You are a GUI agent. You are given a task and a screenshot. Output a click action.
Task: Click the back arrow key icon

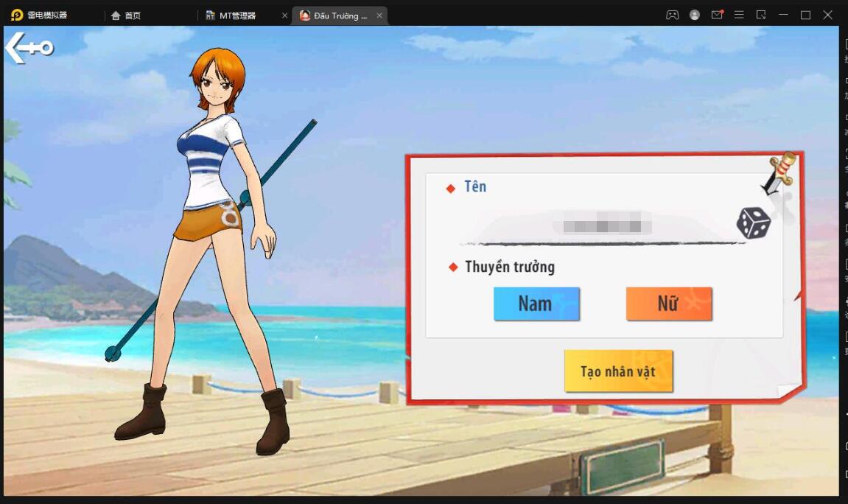[29, 48]
